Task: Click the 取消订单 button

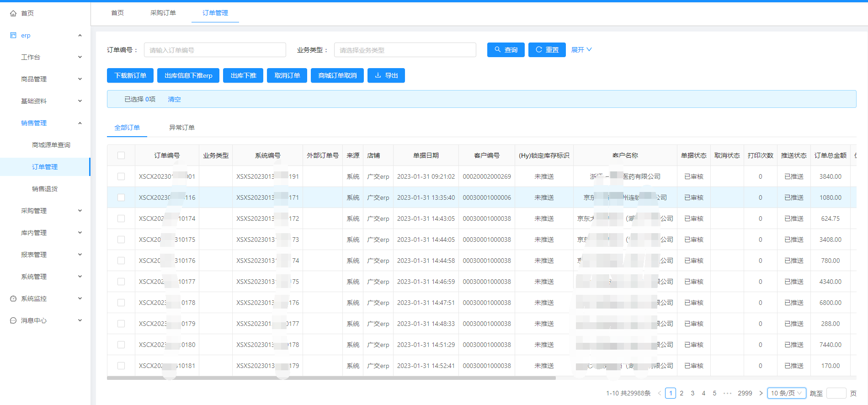Action: tap(287, 75)
